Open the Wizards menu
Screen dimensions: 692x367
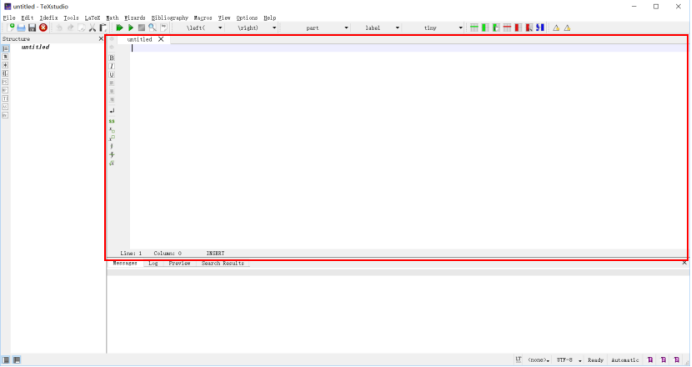pos(135,18)
